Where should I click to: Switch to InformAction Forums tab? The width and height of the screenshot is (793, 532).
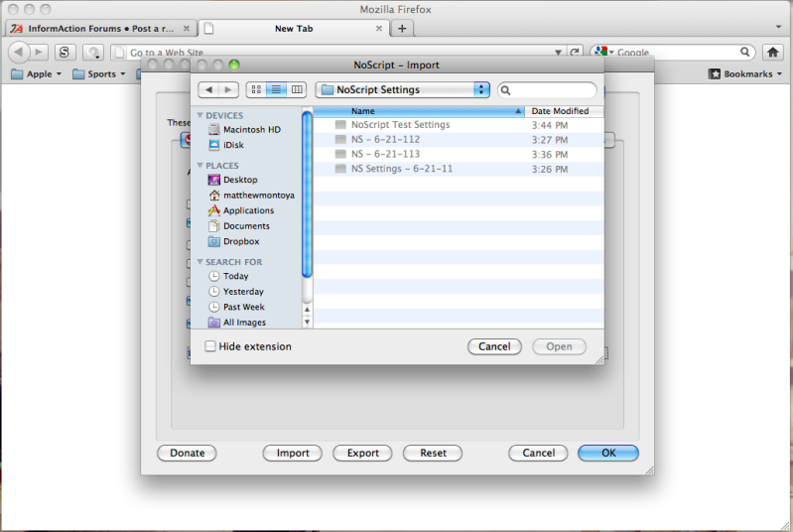tap(100, 29)
